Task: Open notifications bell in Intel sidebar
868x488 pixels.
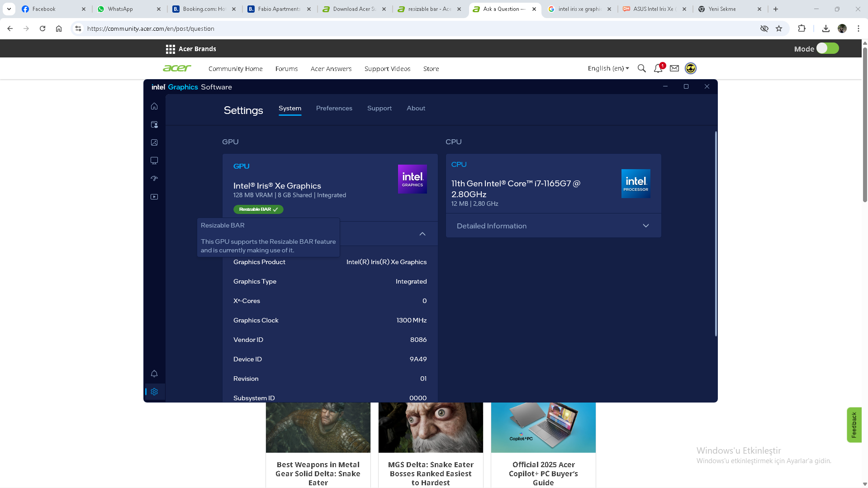Action: point(154,374)
